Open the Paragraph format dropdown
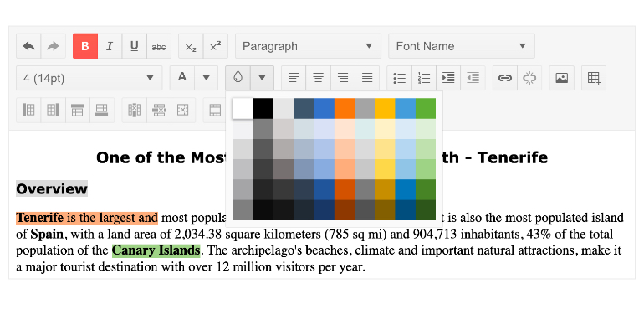644x330 pixels. (308, 46)
